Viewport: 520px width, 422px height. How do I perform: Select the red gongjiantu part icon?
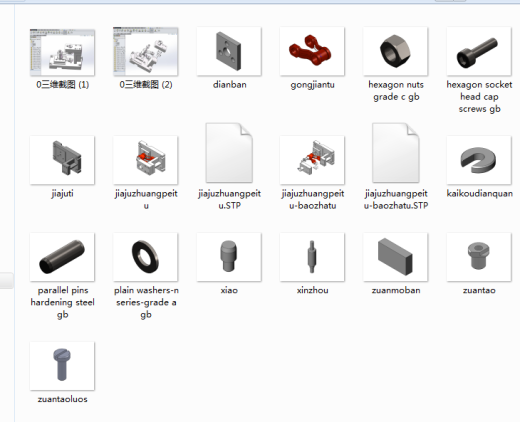tap(312, 52)
